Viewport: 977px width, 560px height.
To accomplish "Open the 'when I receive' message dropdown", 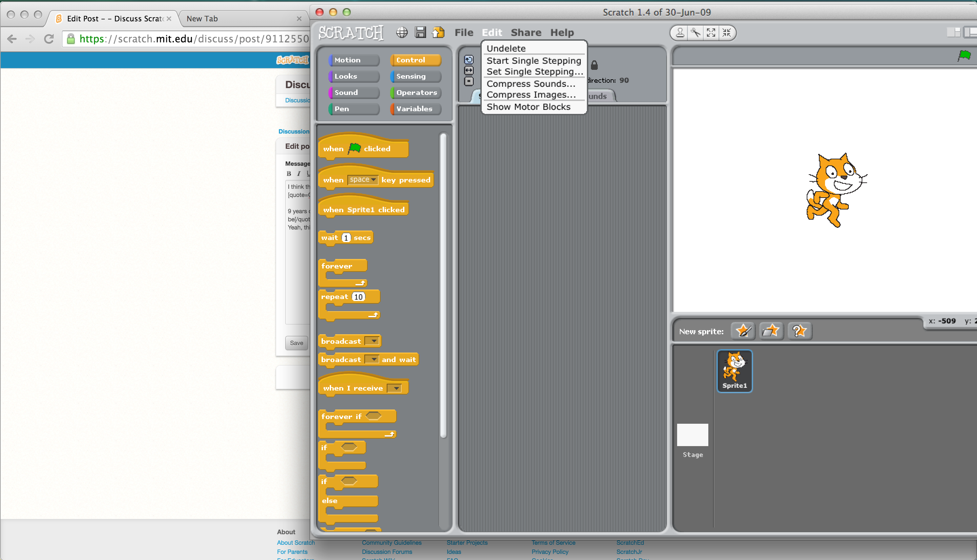I will click(x=395, y=388).
